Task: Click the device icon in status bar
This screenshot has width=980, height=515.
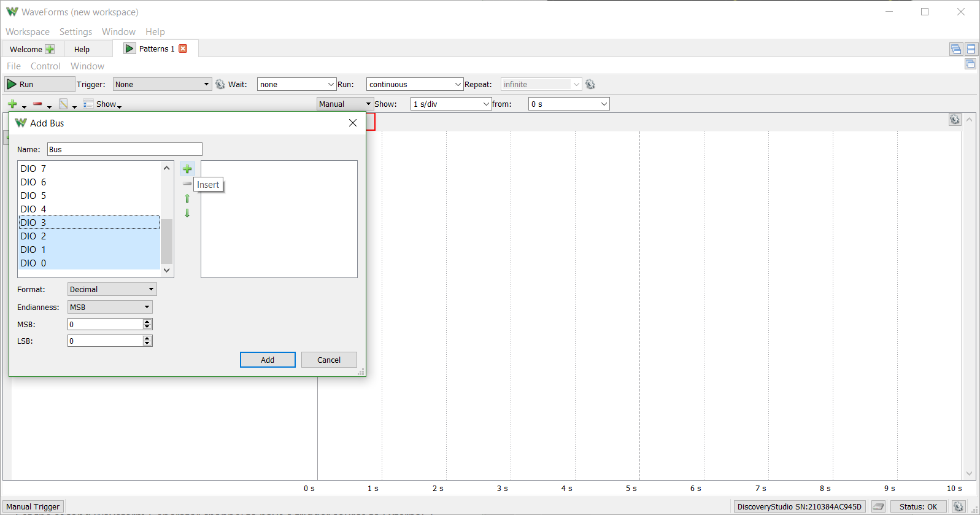Action: point(878,506)
